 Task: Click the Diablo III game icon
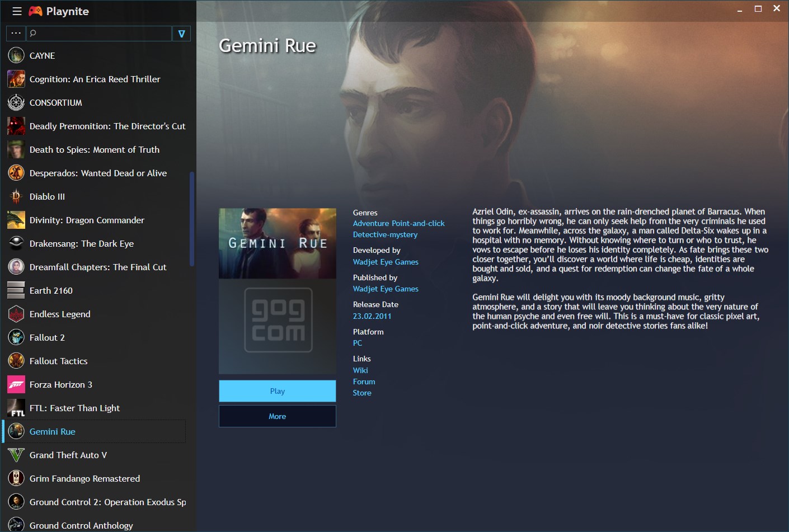pyautogui.click(x=16, y=196)
